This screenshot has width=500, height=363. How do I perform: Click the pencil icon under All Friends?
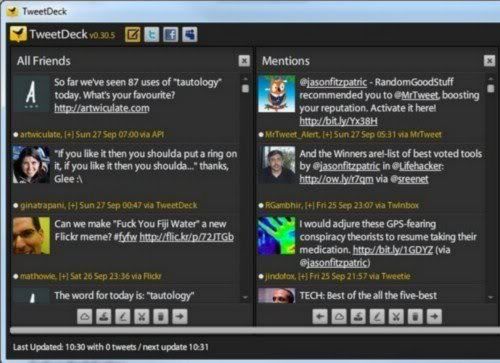point(123,316)
